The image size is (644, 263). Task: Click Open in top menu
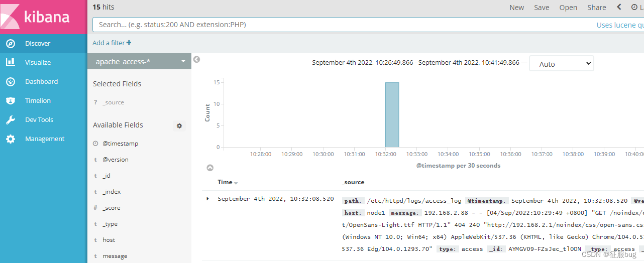pyautogui.click(x=568, y=8)
